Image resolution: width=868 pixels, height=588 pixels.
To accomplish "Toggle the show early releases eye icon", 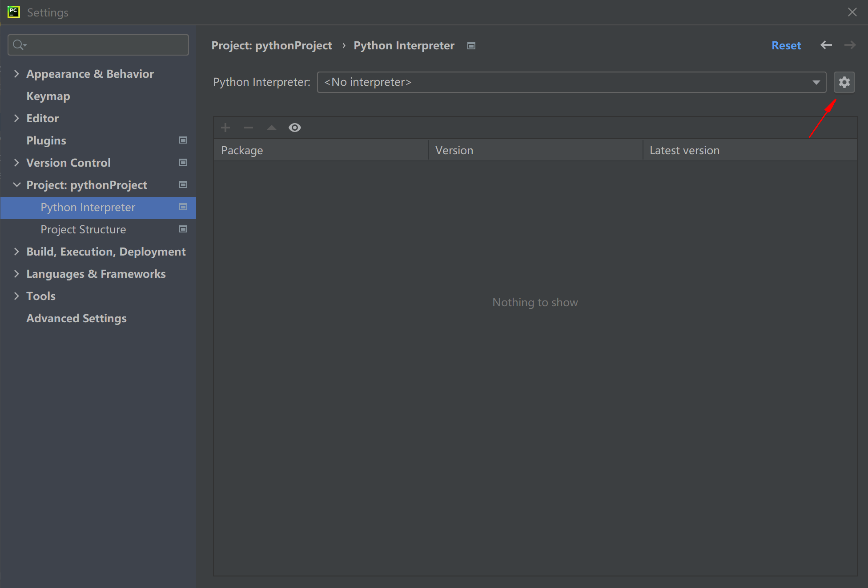I will click(295, 128).
